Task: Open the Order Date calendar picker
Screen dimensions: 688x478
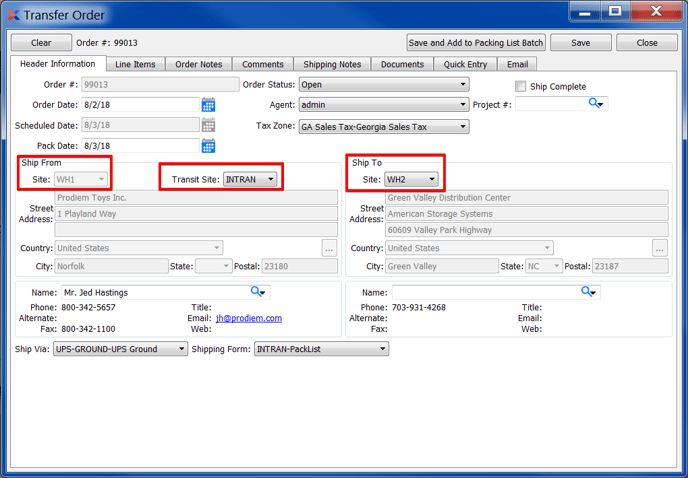Action: pyautogui.click(x=208, y=105)
